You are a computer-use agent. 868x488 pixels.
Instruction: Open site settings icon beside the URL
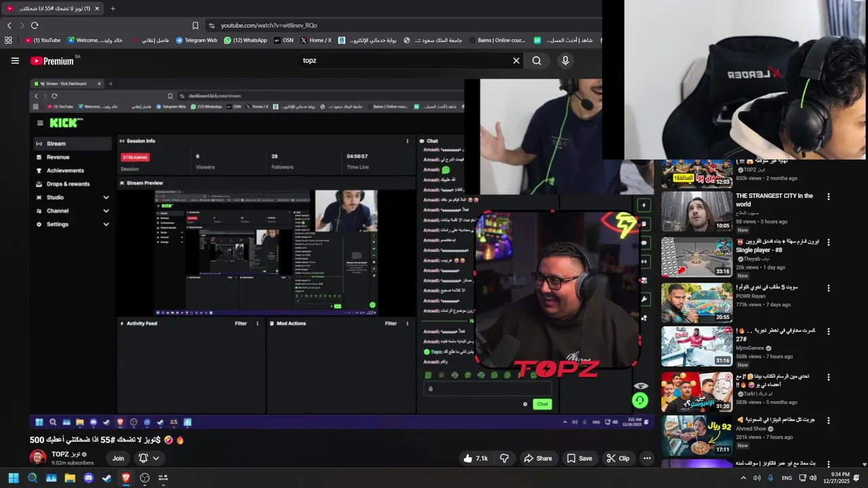212,25
